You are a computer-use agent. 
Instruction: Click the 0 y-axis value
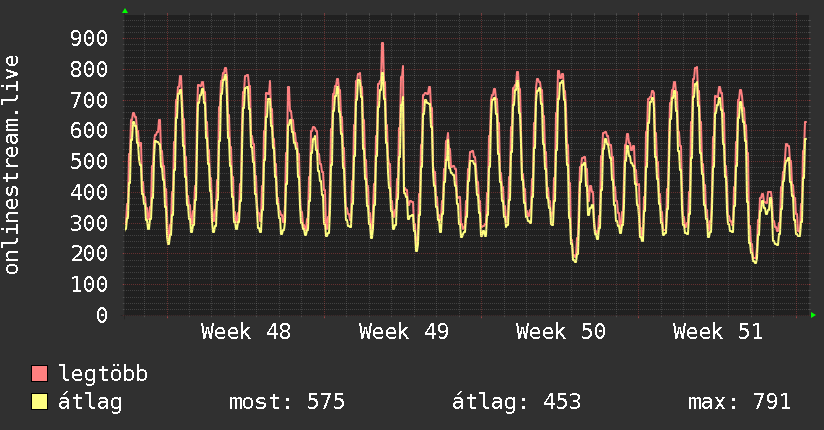coord(102,315)
